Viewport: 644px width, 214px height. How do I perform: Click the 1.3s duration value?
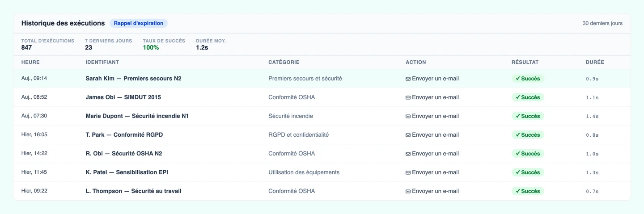[592, 172]
